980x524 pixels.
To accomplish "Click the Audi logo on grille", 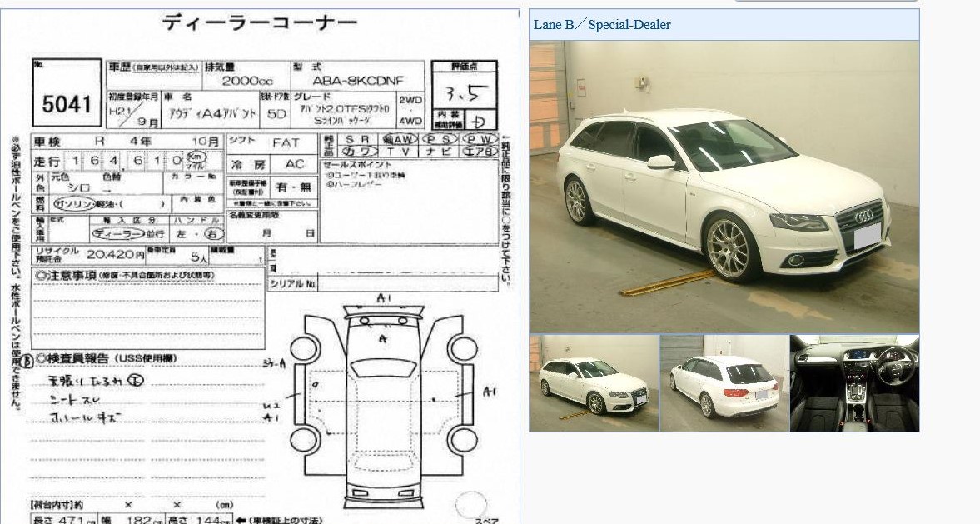I will 864,215.
